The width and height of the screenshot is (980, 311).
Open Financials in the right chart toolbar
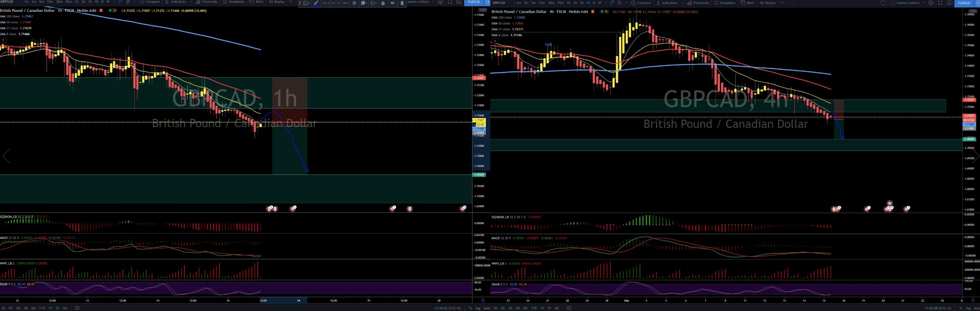click(x=698, y=3)
